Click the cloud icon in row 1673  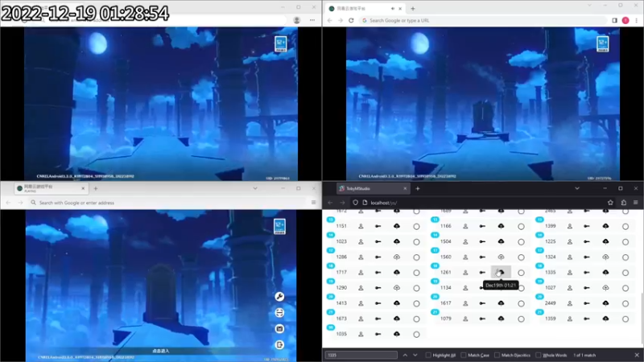click(x=396, y=319)
